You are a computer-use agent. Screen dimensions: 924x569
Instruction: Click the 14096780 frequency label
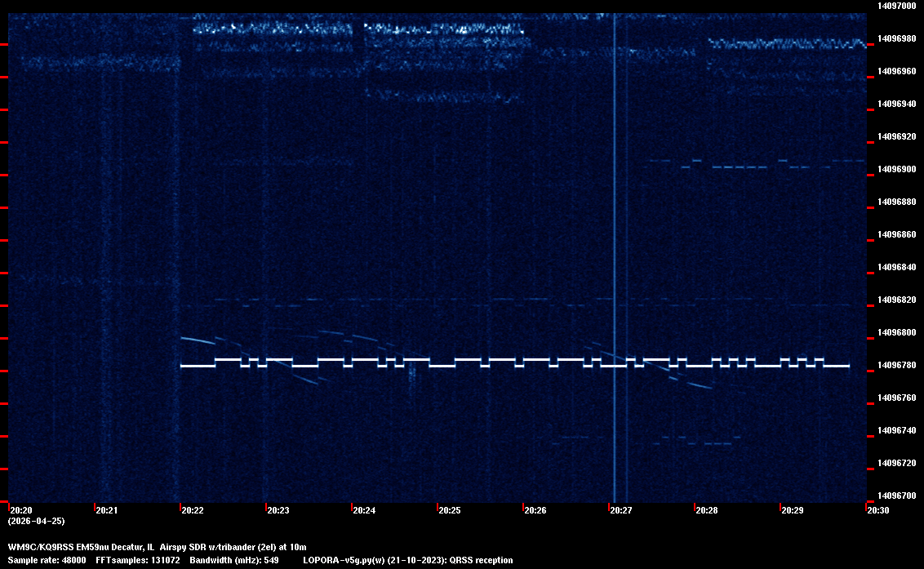[x=895, y=365]
